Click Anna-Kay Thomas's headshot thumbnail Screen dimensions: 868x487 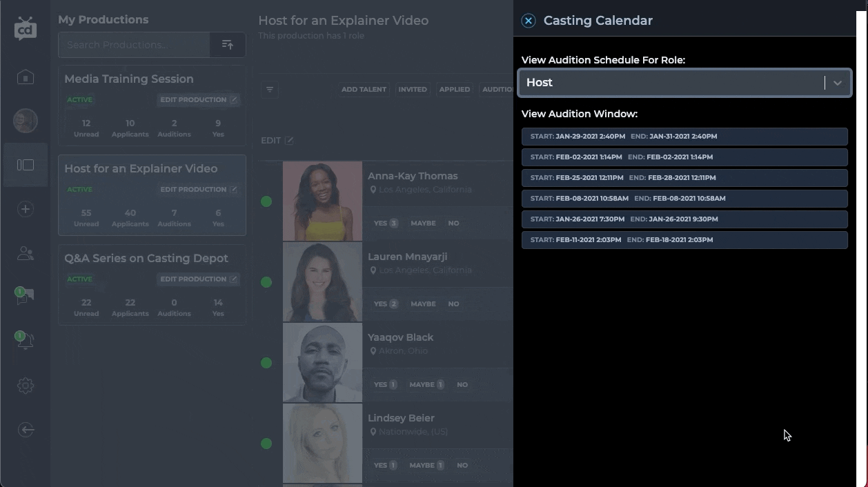click(x=322, y=201)
